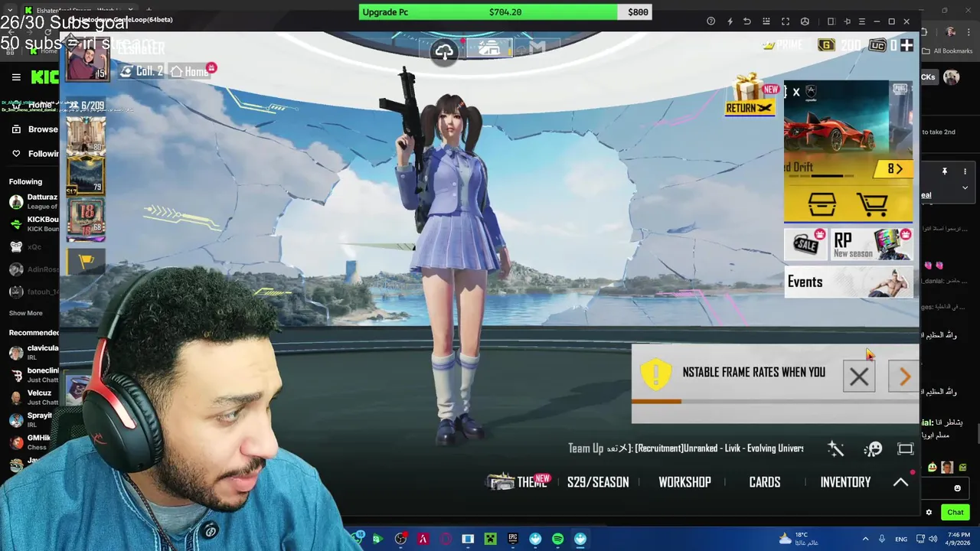
Task: Open the emulator three-line menu
Action: pos(862,21)
